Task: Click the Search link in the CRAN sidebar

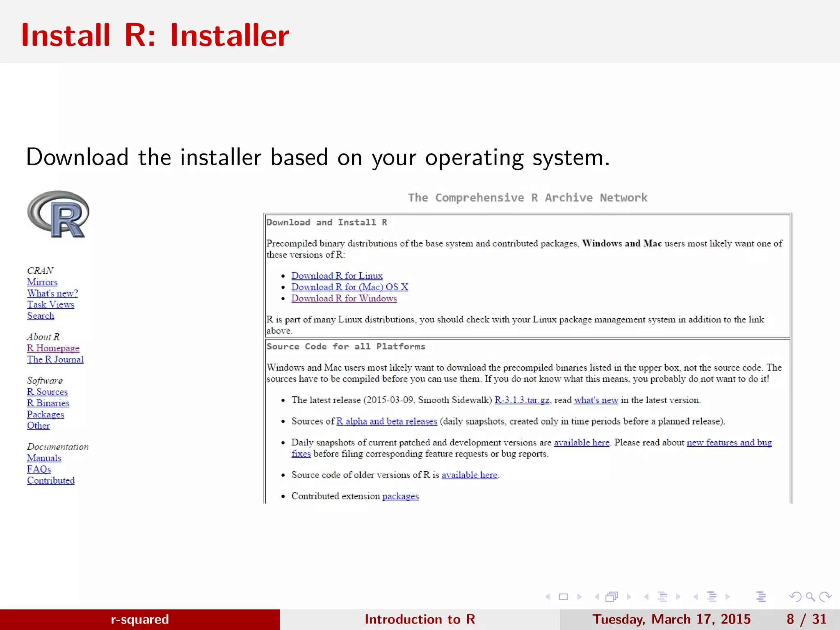Action: pyautogui.click(x=41, y=316)
